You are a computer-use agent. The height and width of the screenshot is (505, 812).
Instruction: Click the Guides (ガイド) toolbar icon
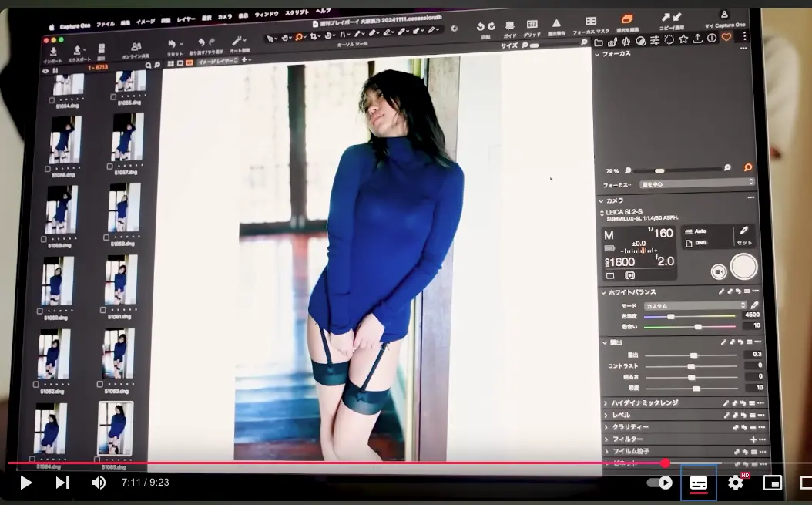click(x=509, y=25)
